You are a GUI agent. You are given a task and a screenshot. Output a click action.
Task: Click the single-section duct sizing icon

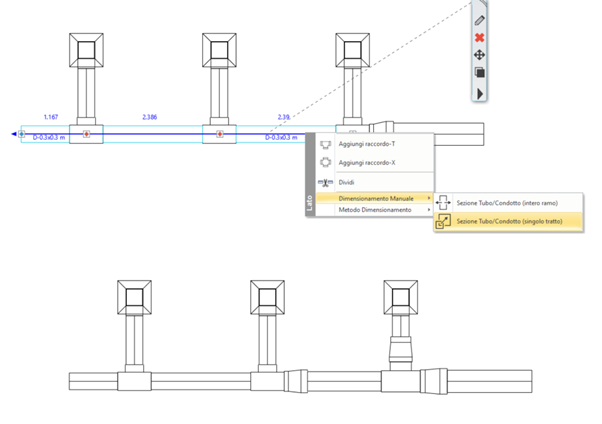pos(445,222)
